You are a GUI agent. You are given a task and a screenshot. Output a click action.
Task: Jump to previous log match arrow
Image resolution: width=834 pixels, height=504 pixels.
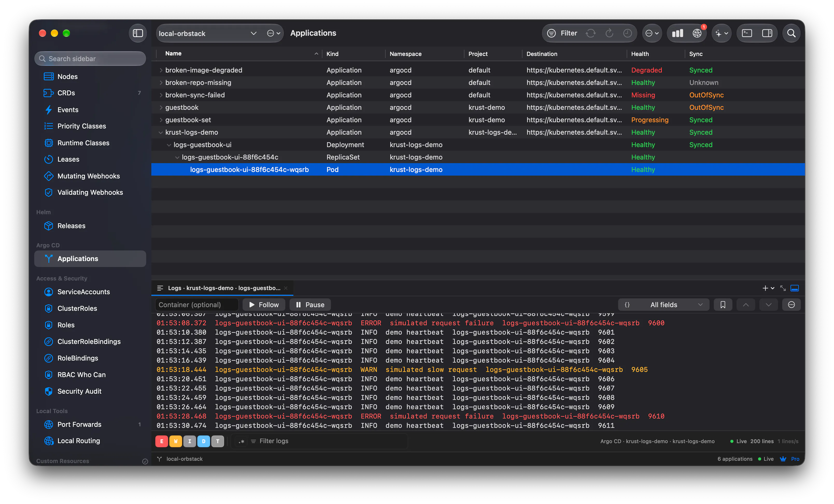[x=746, y=304]
